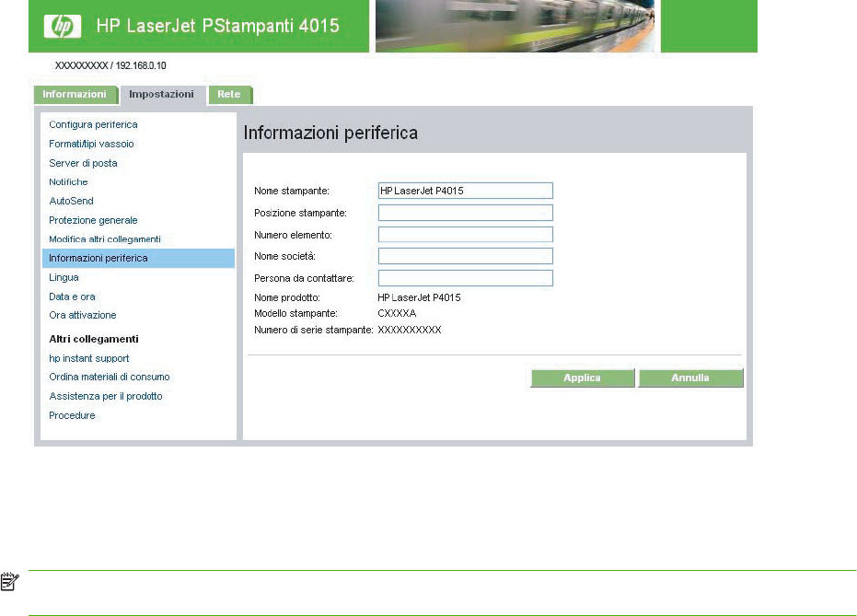Image resolution: width=857 pixels, height=616 pixels.
Task: Open Configura periferica settings
Action: click(x=93, y=124)
